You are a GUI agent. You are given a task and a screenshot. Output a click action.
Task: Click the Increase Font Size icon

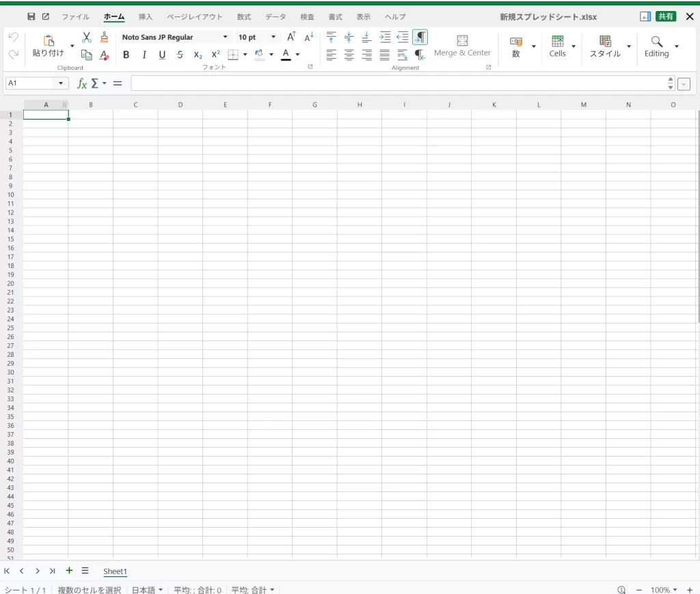pos(291,37)
